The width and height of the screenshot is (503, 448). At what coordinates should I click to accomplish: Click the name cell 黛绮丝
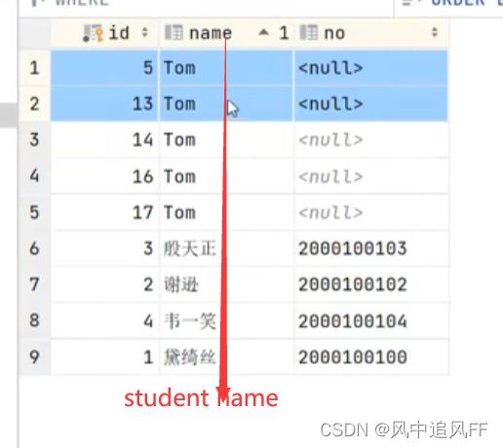[226, 356]
